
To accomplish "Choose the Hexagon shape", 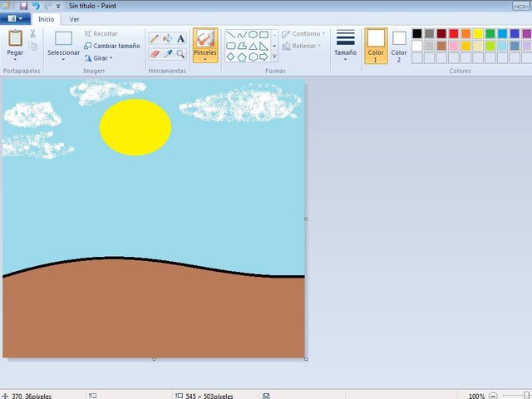I will click(x=253, y=57).
